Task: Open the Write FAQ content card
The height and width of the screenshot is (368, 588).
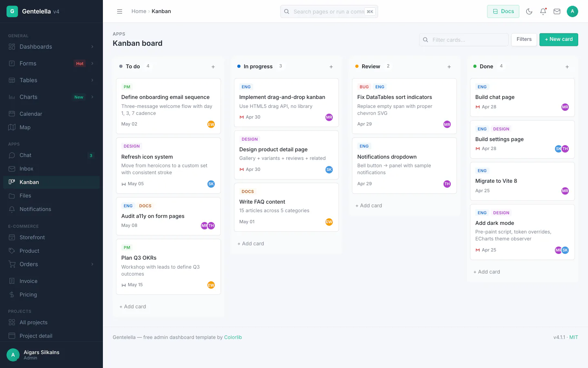Action: 286,207
